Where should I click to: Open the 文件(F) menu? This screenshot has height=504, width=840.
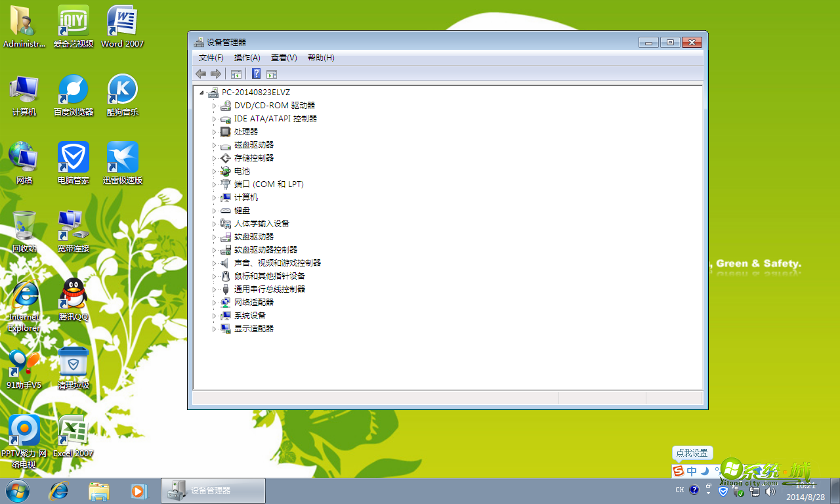(x=210, y=58)
